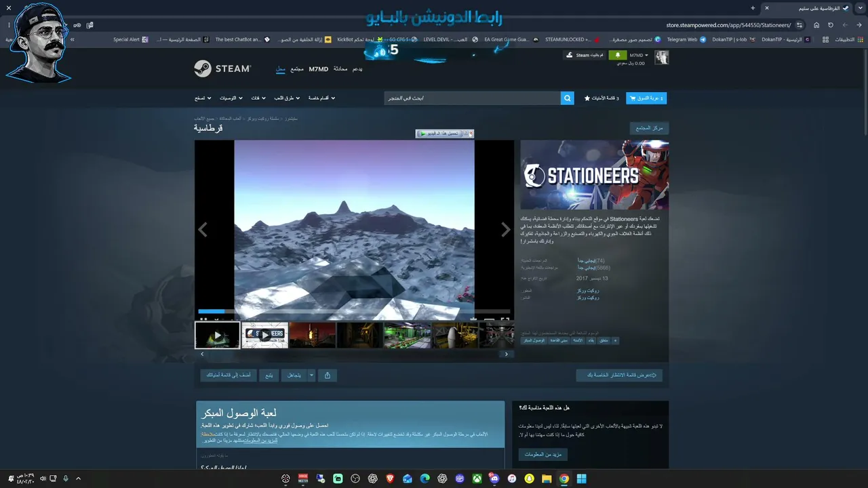Add the game to your wishlist
The height and width of the screenshot is (488, 868).
coord(229,375)
